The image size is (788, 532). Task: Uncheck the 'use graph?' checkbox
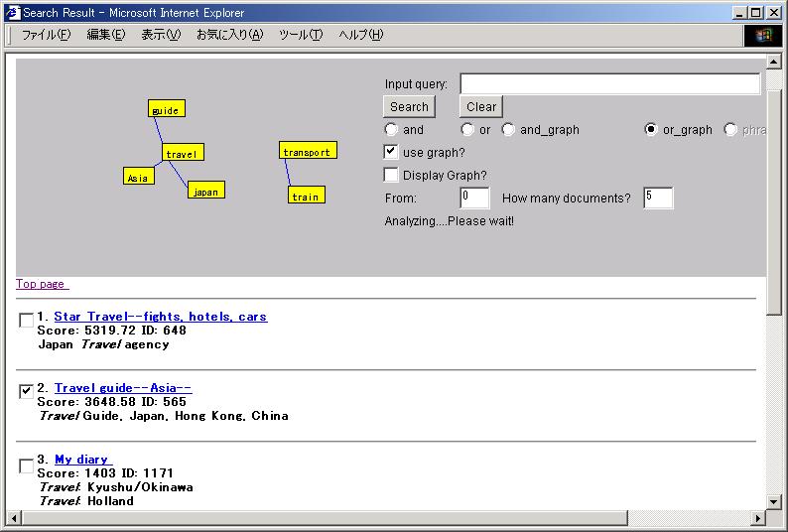[x=392, y=152]
